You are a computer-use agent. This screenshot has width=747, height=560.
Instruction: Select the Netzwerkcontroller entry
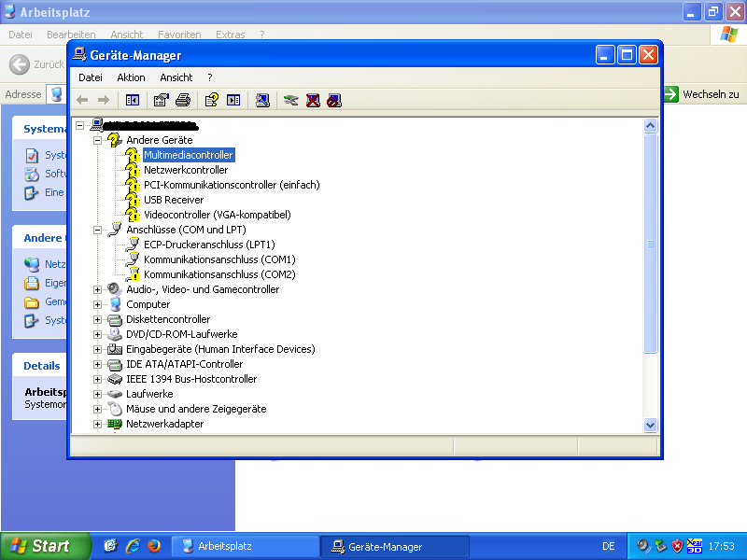point(186,170)
